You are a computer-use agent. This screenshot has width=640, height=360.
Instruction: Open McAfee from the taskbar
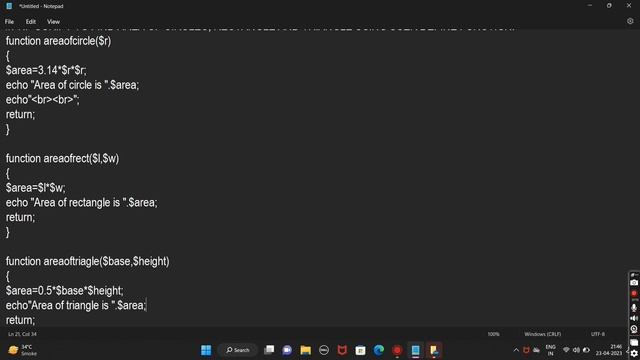342,350
